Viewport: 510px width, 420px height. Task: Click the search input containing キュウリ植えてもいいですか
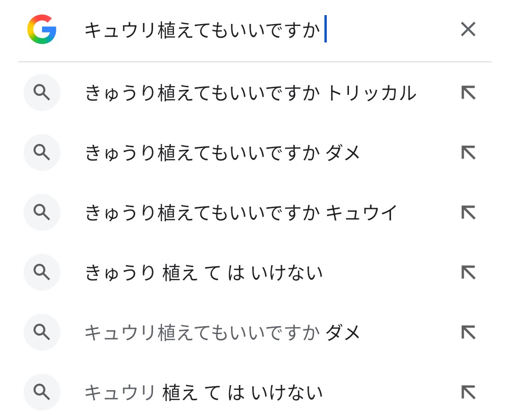(x=203, y=30)
